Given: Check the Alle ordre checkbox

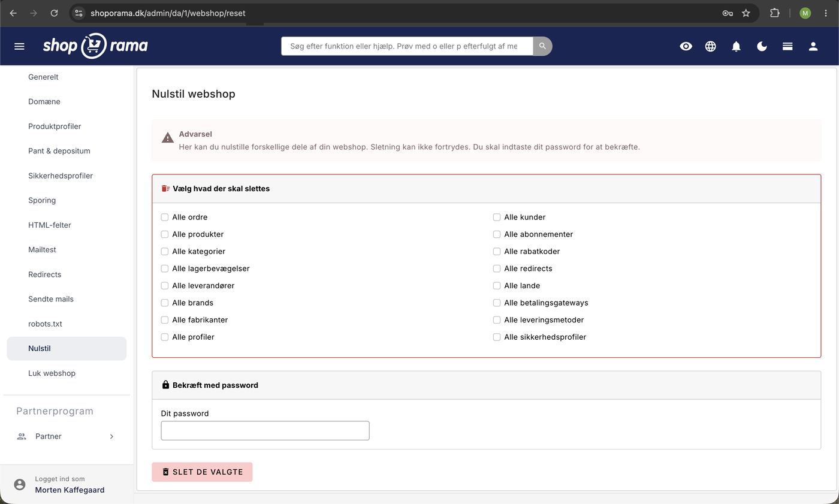Looking at the screenshot, I should click(x=165, y=217).
